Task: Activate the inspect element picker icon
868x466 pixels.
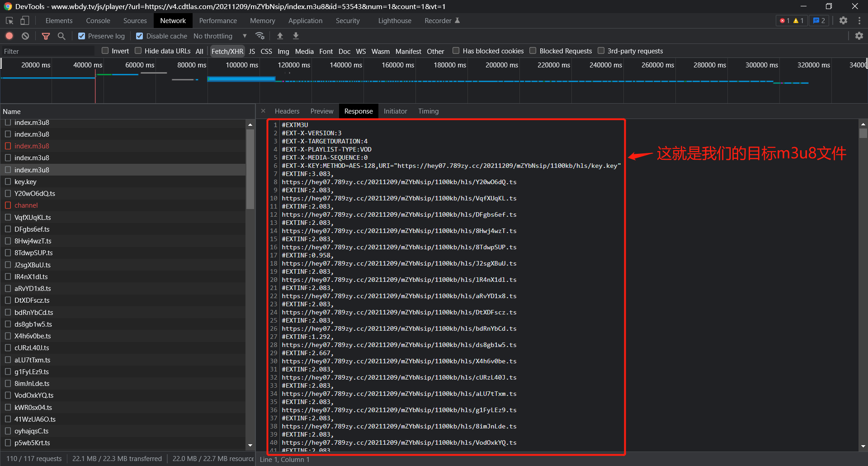Action: [x=9, y=21]
